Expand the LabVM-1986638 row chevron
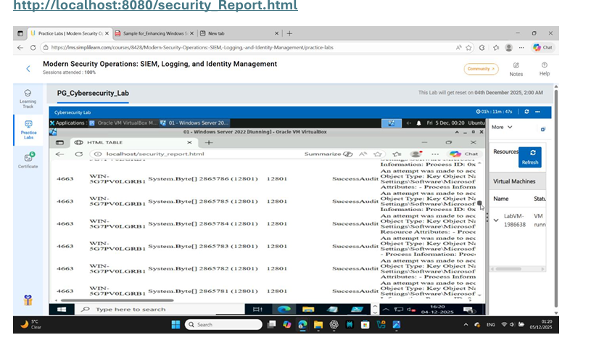Image resolution: width=591 pixels, height=364 pixels. tap(496, 220)
